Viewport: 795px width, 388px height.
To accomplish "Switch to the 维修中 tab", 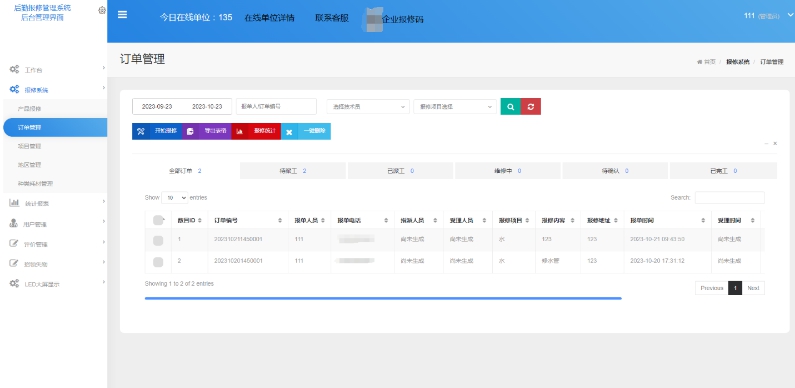I will [x=508, y=171].
